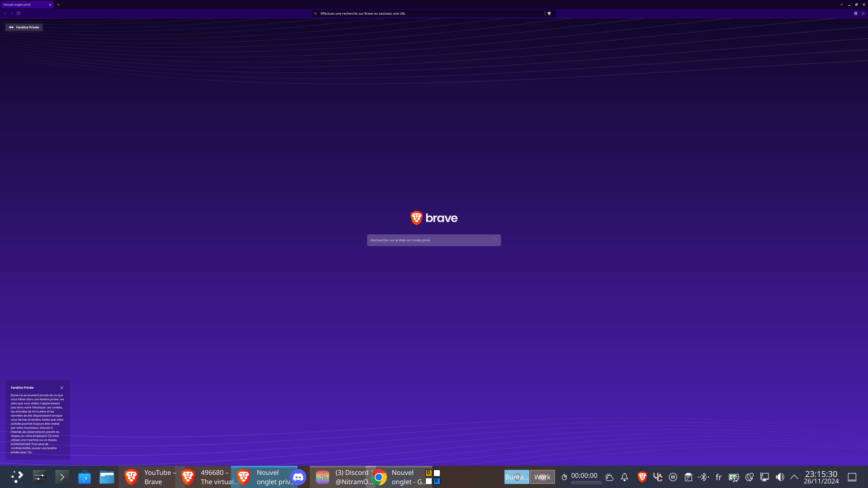Click the private profile icon in the toolbar
This screenshot has width=868, height=488.
[856, 14]
